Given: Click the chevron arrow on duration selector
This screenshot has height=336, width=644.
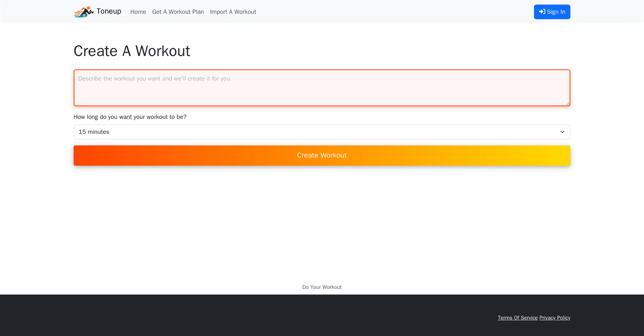Looking at the screenshot, I should click(x=562, y=132).
